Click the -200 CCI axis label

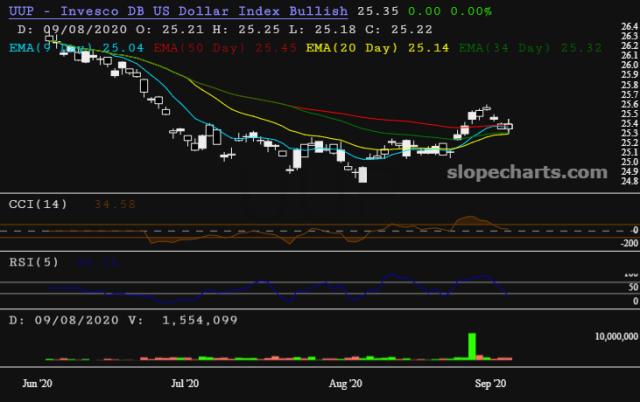(x=627, y=243)
